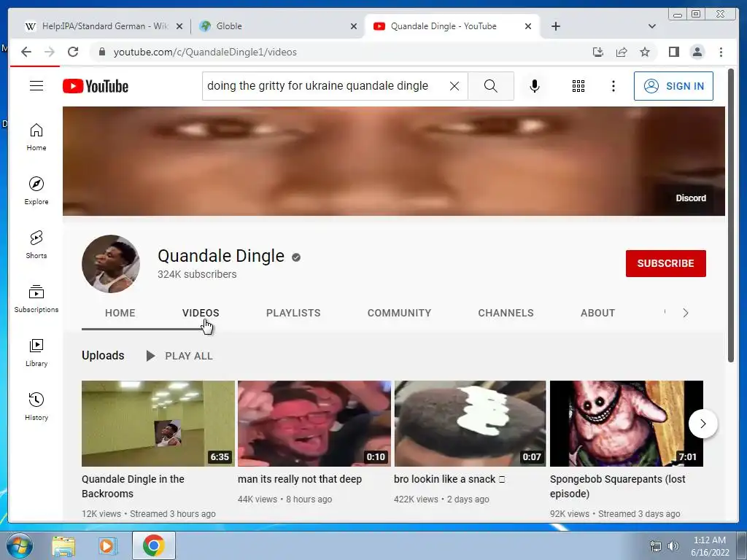Open the CHANNELS tab
Image resolution: width=747 pixels, height=560 pixels.
(x=506, y=313)
